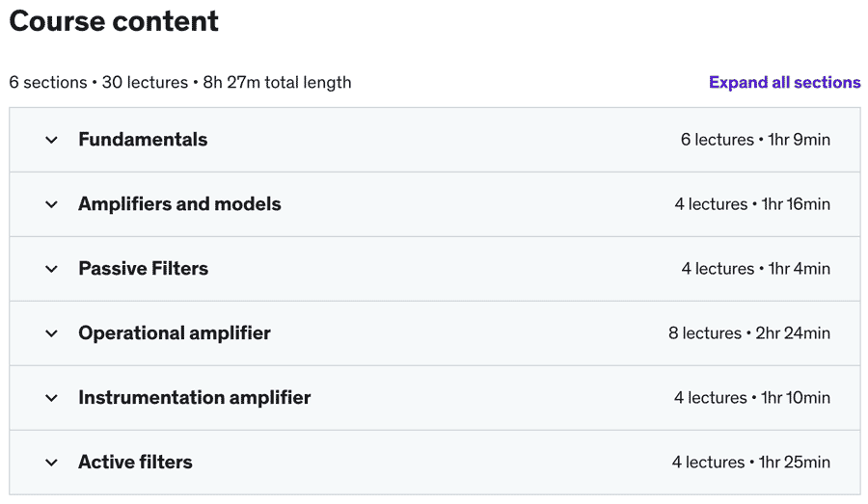The width and height of the screenshot is (868, 504).
Task: Click Fundamentals 6 lectures duration text
Action: [755, 140]
